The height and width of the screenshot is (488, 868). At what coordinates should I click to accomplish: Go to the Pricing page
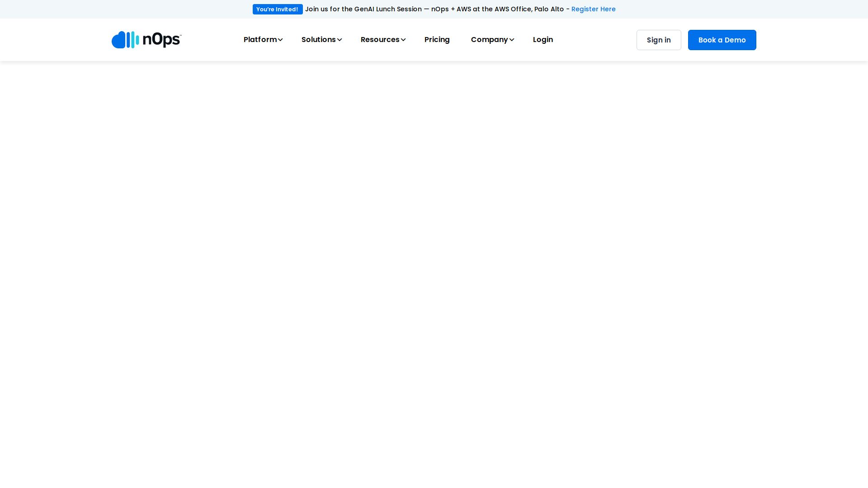(437, 40)
